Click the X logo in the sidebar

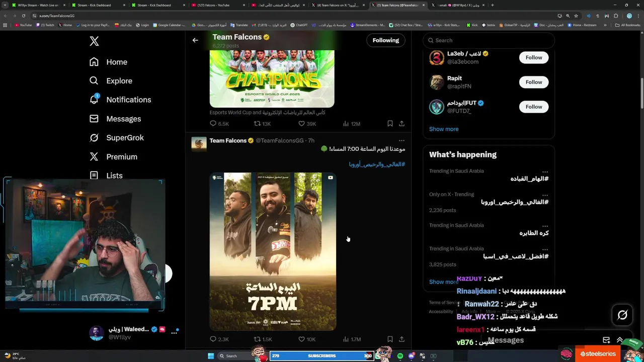click(94, 41)
